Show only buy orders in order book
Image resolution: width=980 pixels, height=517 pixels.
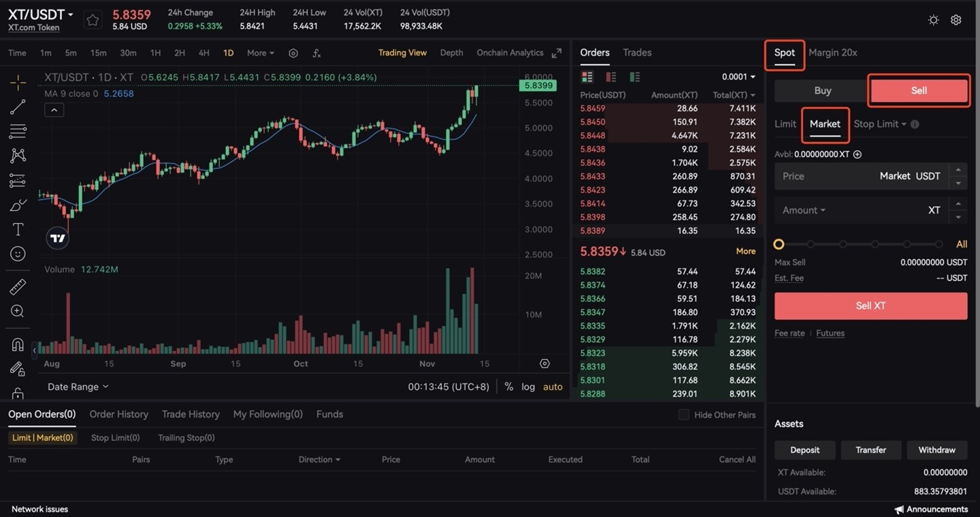[635, 77]
